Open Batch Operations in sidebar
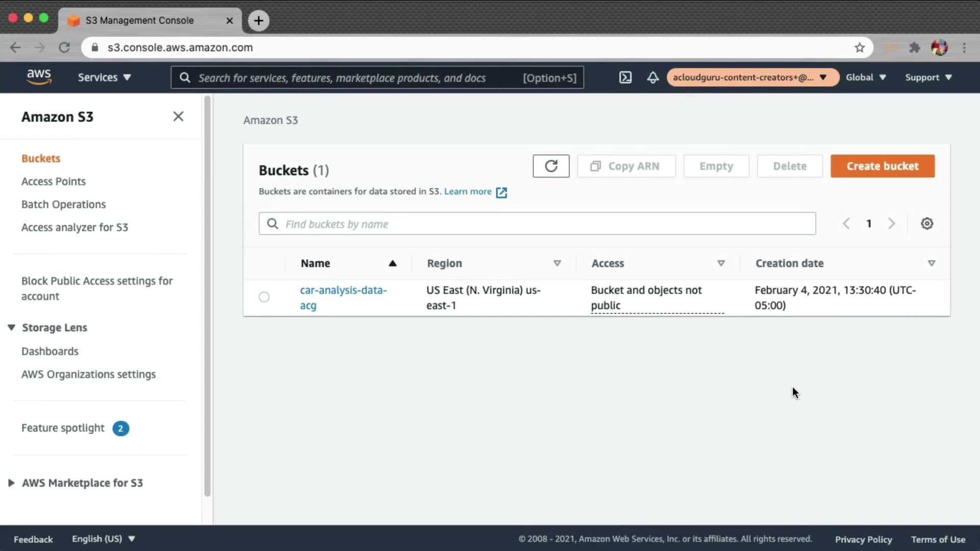 63,205
